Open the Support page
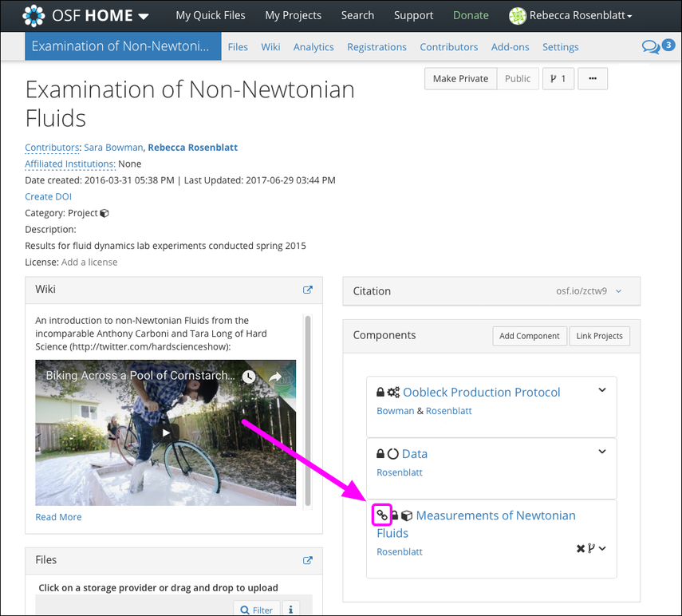 point(414,16)
